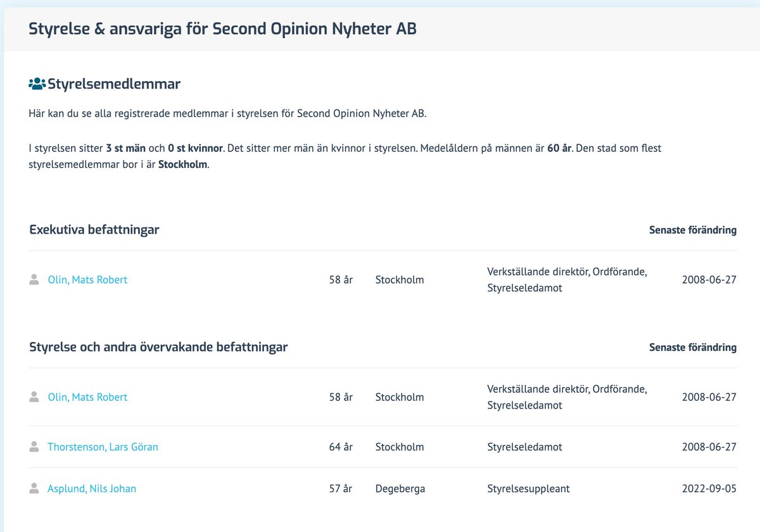Click bold text 0 st kvinnor
The height and width of the screenshot is (532, 760).
click(x=195, y=148)
